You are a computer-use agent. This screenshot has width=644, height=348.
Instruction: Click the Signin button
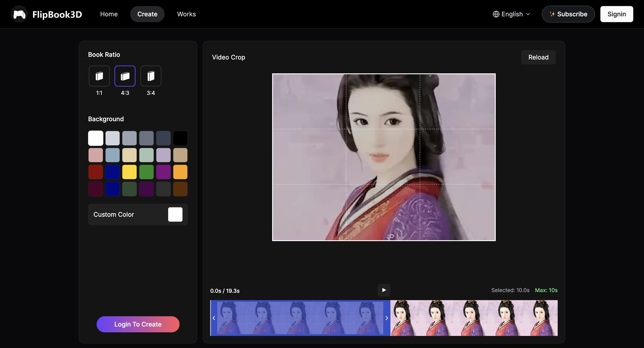(616, 14)
